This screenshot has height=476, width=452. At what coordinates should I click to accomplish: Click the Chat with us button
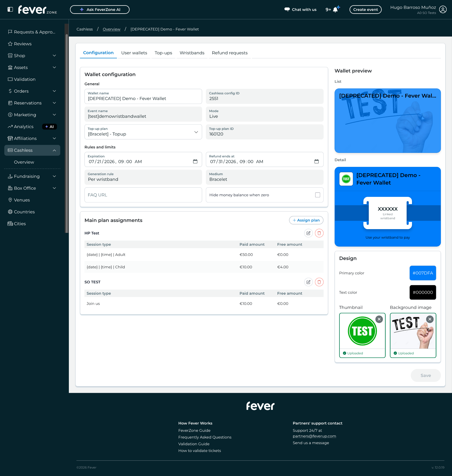[300, 9]
